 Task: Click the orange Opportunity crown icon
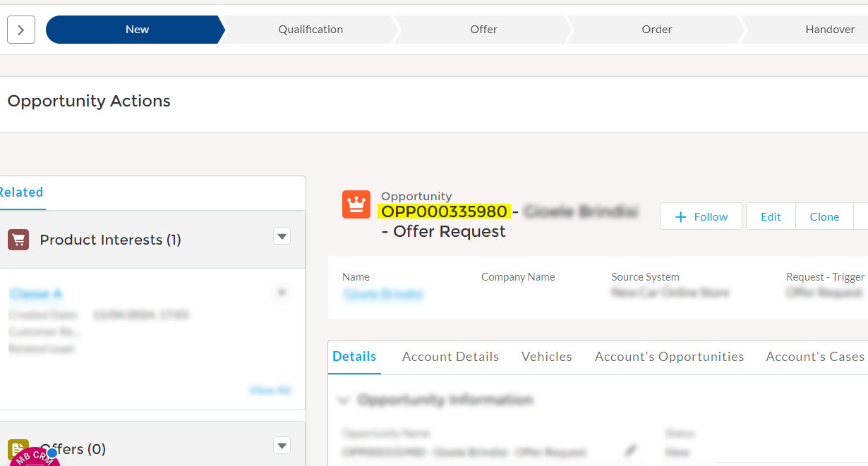coord(356,204)
